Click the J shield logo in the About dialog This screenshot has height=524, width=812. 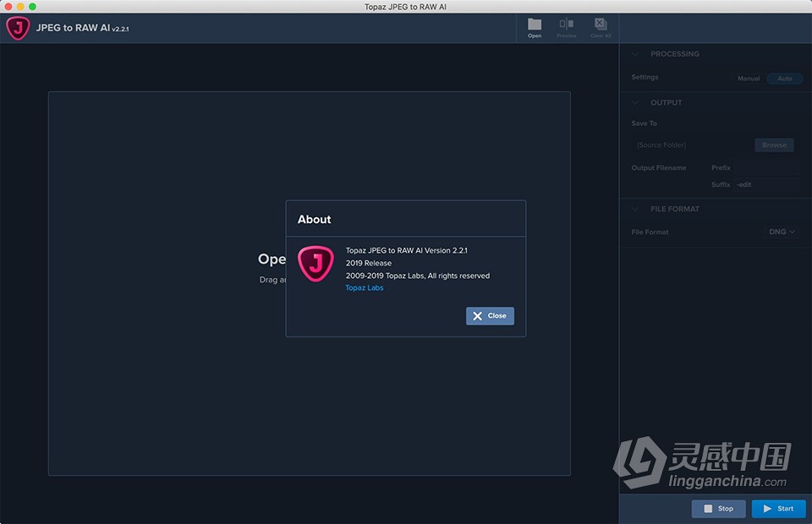point(315,264)
